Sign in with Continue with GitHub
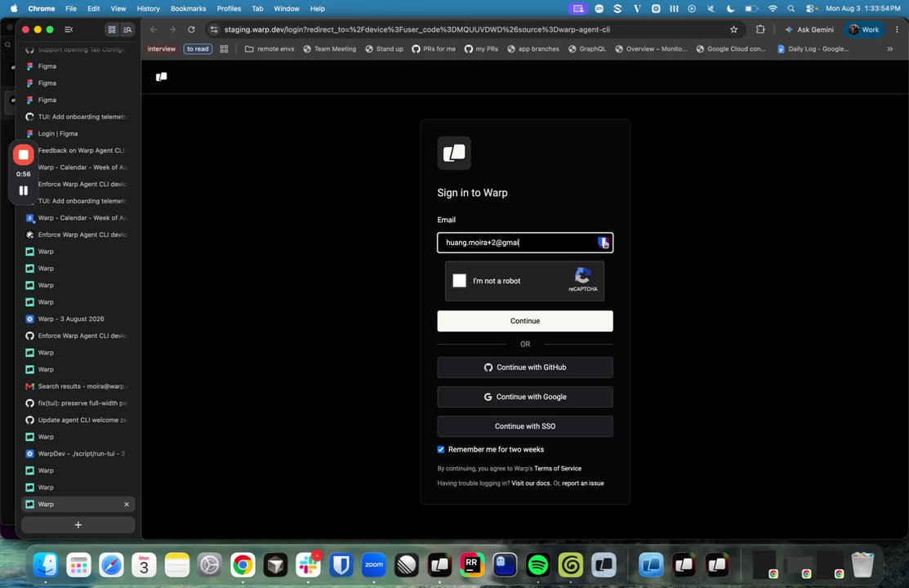 point(524,367)
